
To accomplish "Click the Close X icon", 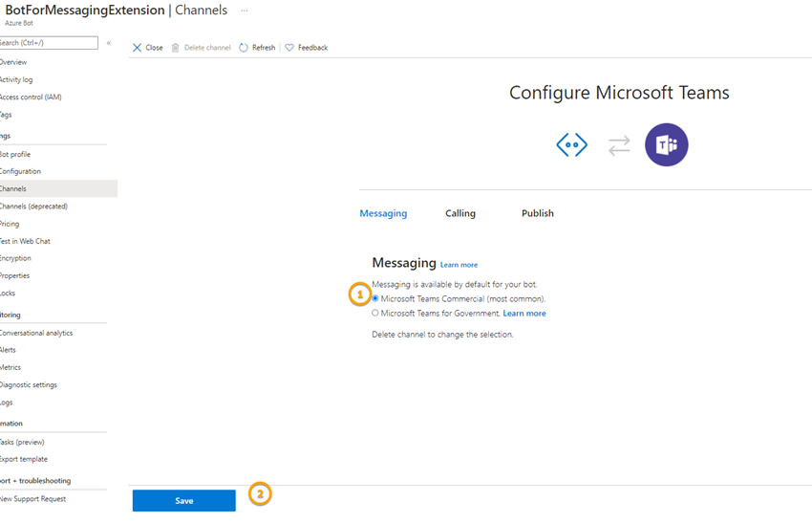I will [x=137, y=48].
